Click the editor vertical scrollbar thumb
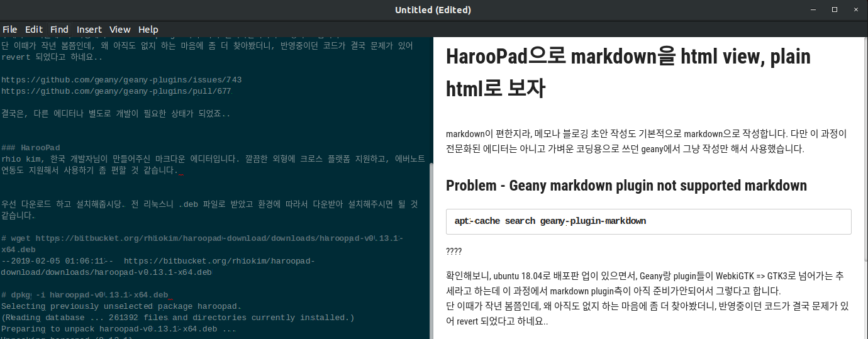Screen dimensions: 868x339 (x=431, y=252)
